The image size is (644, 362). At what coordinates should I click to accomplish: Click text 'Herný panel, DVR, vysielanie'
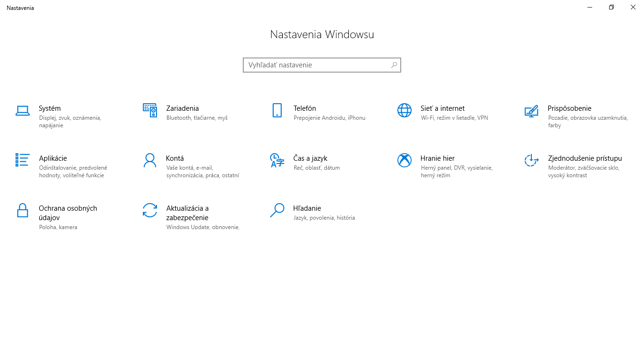[456, 168]
